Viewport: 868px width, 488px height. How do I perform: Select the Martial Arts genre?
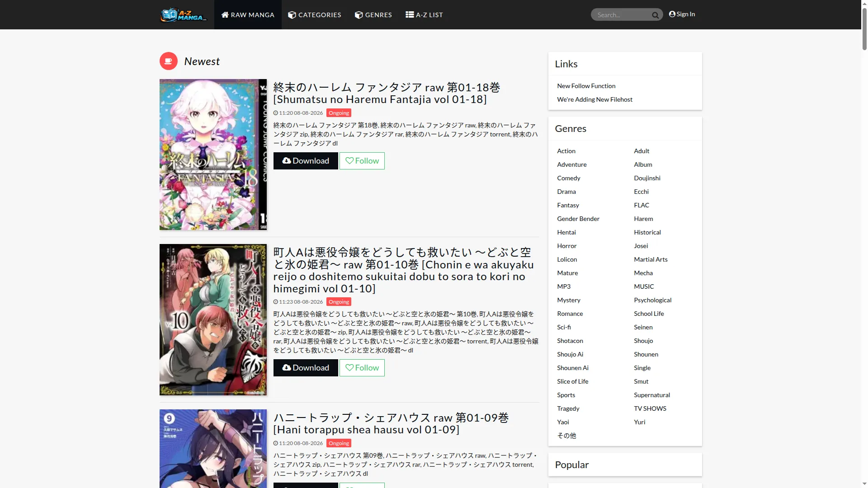[x=651, y=259]
